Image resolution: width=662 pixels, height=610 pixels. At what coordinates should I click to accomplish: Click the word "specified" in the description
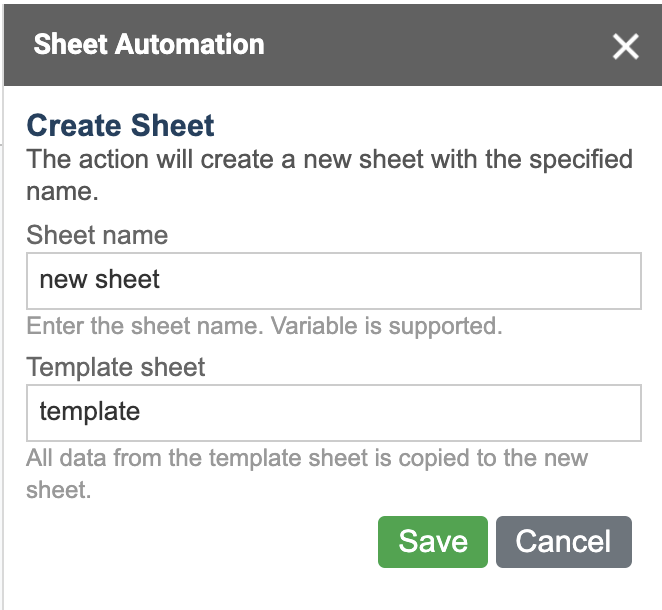[x=581, y=160]
